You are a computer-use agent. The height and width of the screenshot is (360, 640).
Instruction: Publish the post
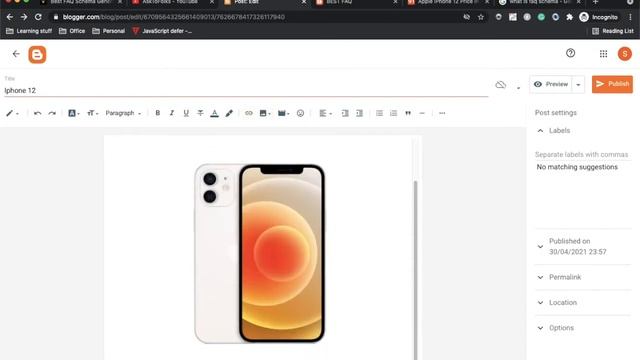(612, 84)
